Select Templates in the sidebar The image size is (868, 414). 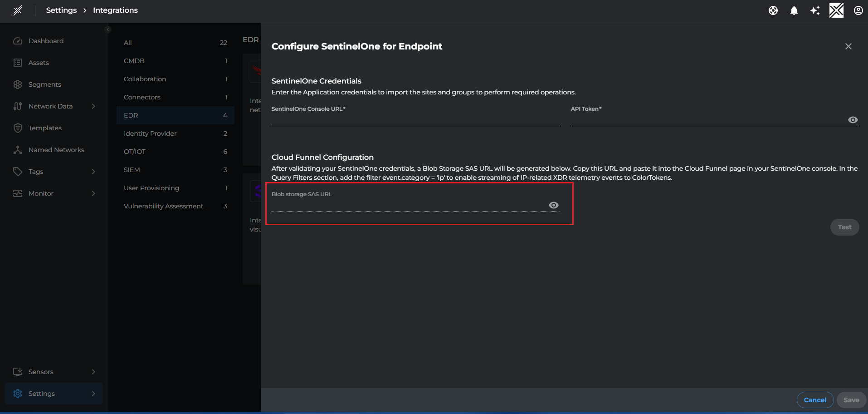45,128
